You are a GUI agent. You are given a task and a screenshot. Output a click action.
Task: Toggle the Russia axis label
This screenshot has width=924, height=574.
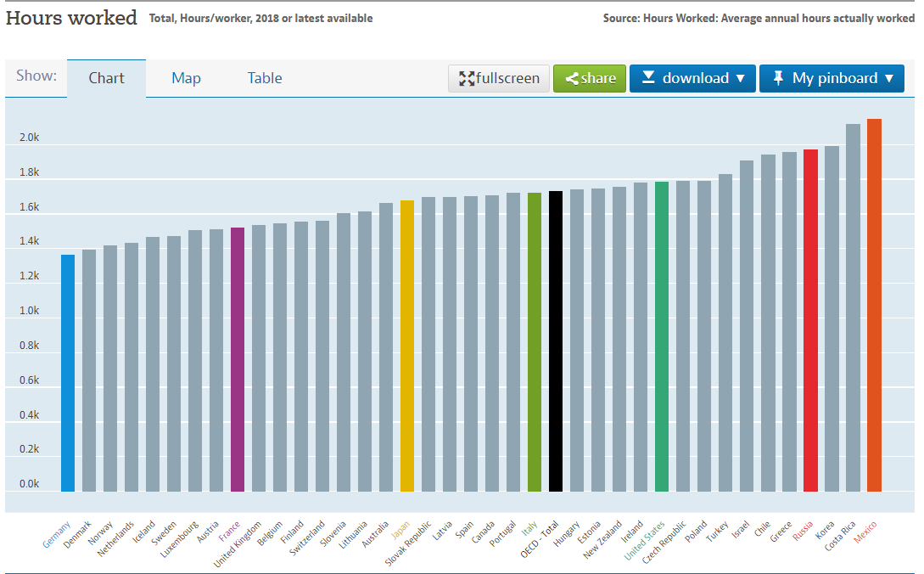803,532
